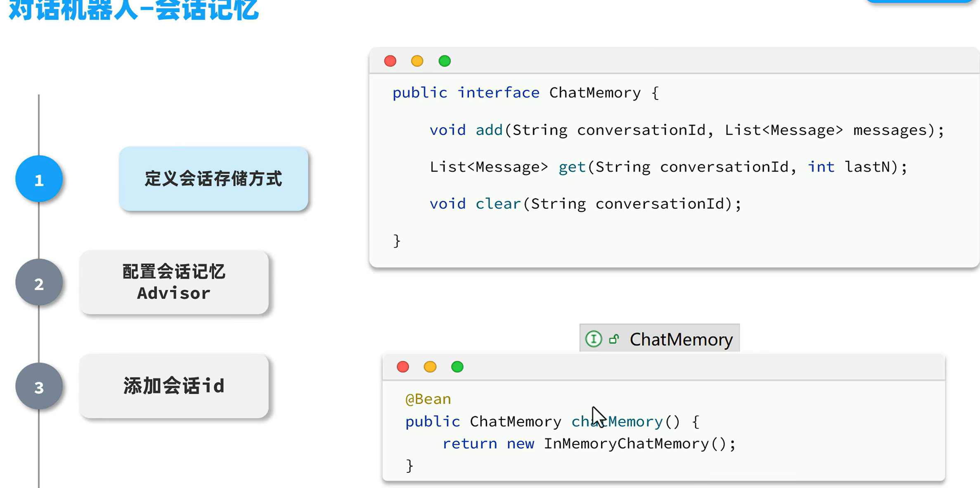980x488 pixels.
Task: Click the gray step 2 circle
Action: [x=39, y=283]
